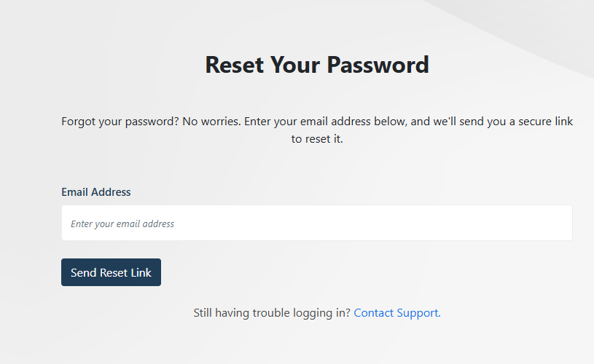Request a secure reset link by email
594x364 pixels.
point(111,272)
